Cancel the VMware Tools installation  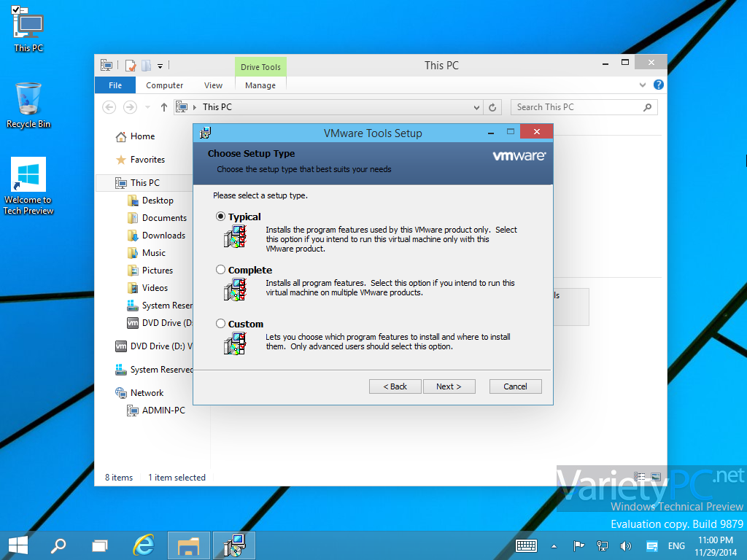pos(515,386)
